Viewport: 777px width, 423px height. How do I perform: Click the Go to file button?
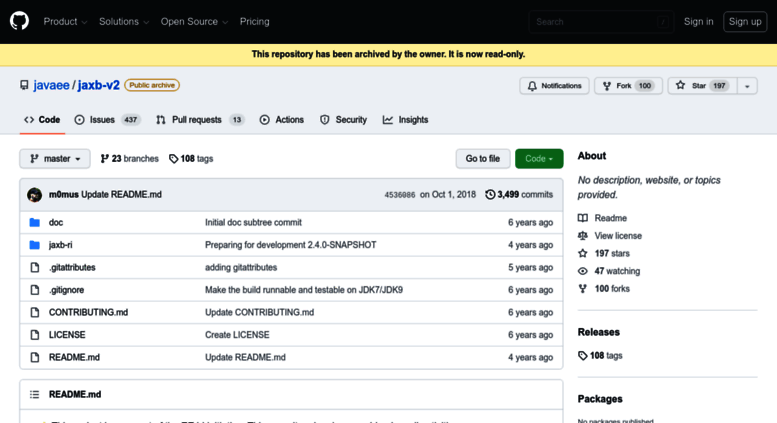click(x=483, y=159)
